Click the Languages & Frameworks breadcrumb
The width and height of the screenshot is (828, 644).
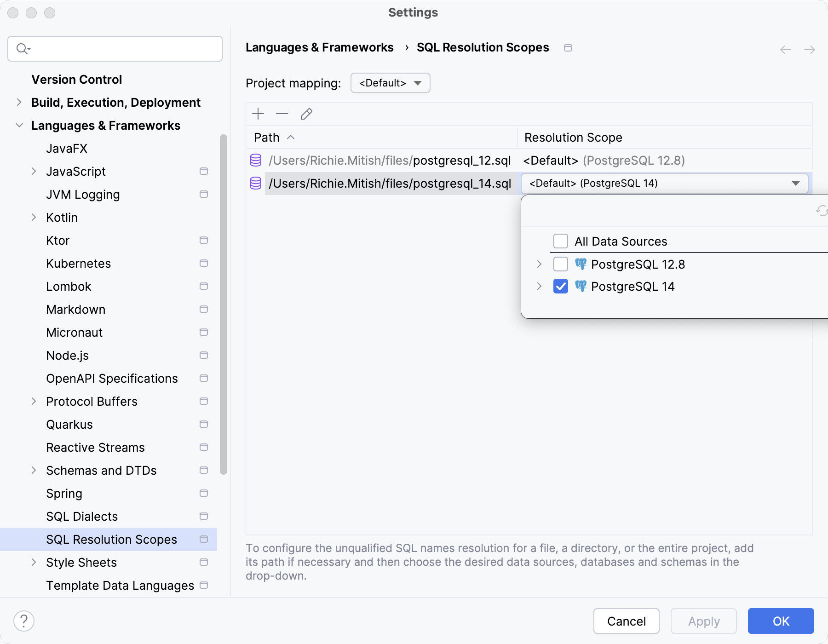click(320, 47)
